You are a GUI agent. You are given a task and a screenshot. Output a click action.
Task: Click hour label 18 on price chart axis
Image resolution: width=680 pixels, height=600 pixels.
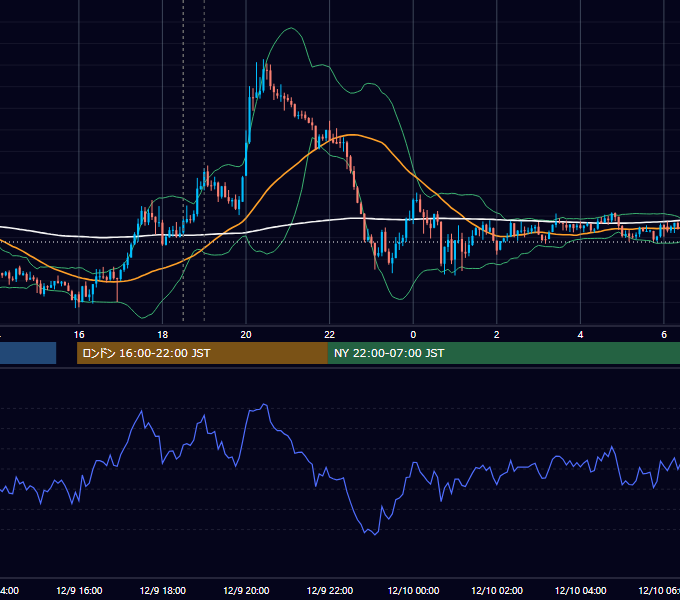tap(163, 335)
